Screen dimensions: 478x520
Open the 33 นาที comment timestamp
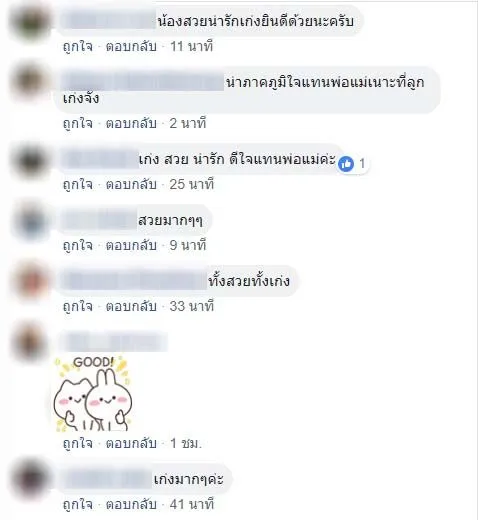pyautogui.click(x=191, y=306)
